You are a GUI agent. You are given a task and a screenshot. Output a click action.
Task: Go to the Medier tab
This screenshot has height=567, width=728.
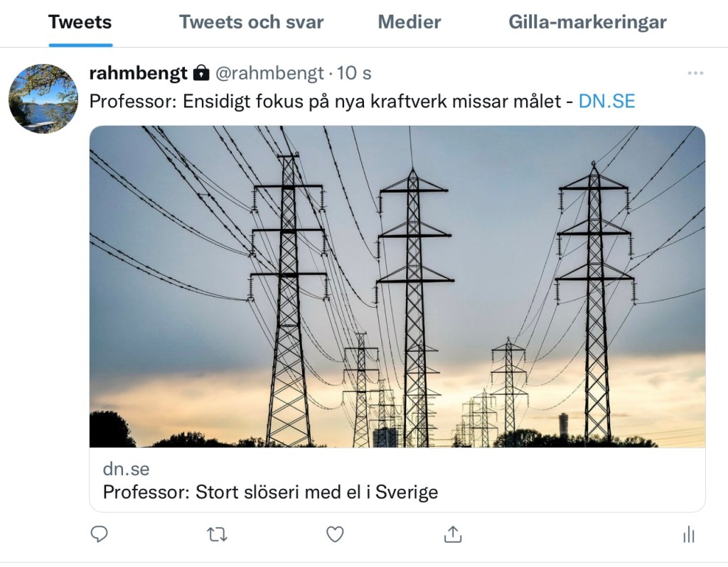[409, 22]
